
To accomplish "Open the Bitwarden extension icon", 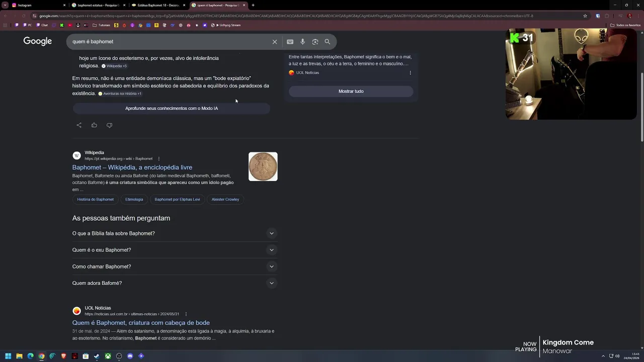I will coord(598,16).
